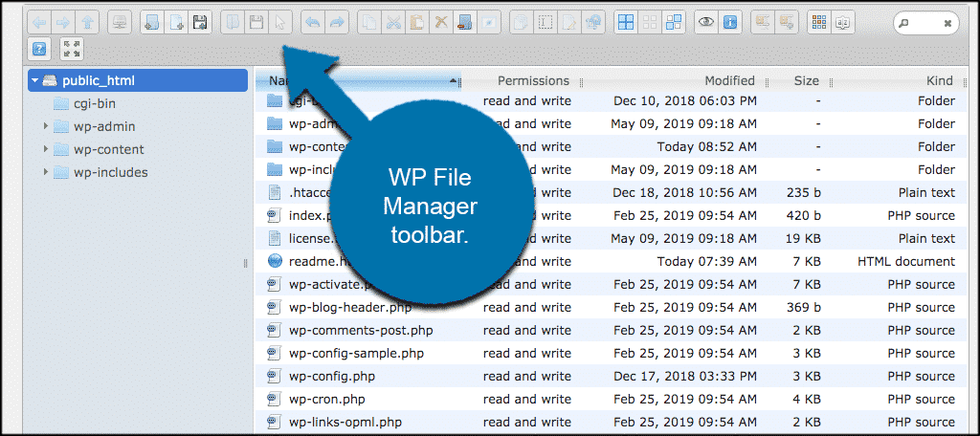Click the Delete crossed-tools icon
Viewport: 980px width, 436px height.
440,23
